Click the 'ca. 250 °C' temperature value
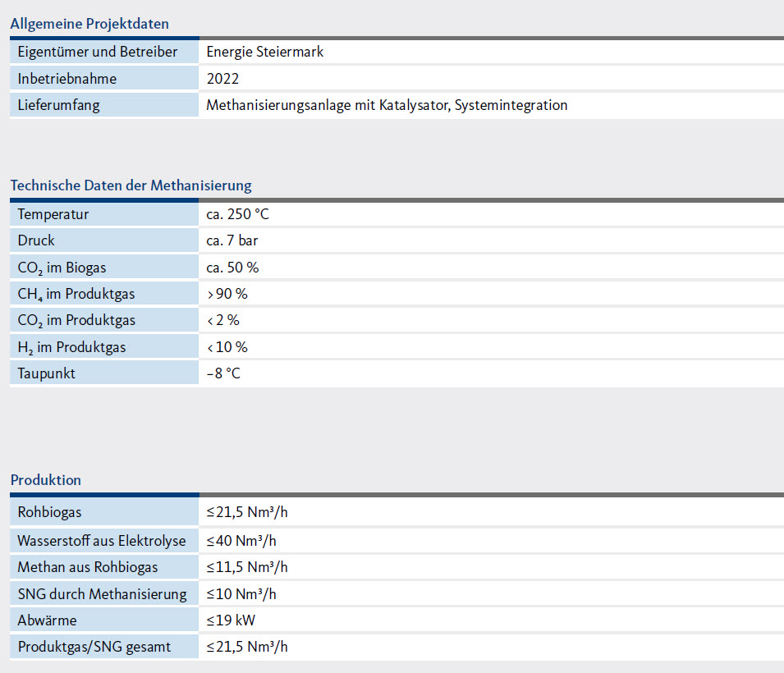The image size is (784, 673). [237, 214]
